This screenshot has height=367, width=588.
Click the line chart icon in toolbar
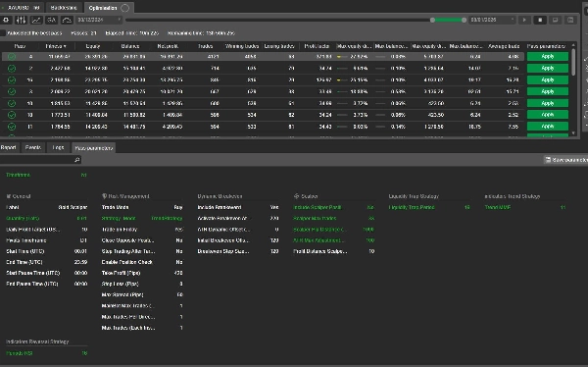(x=36, y=20)
